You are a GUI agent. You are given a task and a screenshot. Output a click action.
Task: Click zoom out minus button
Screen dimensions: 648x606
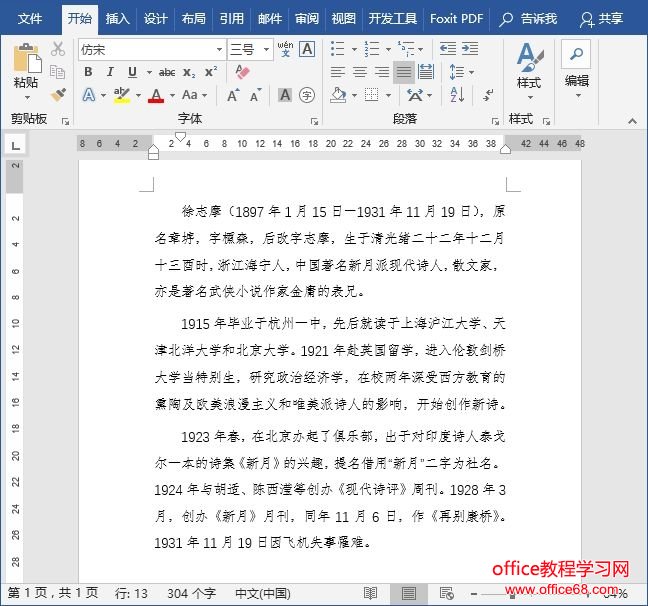click(474, 594)
